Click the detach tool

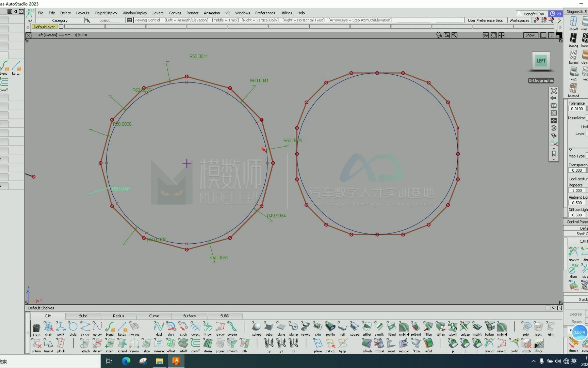click(97, 346)
